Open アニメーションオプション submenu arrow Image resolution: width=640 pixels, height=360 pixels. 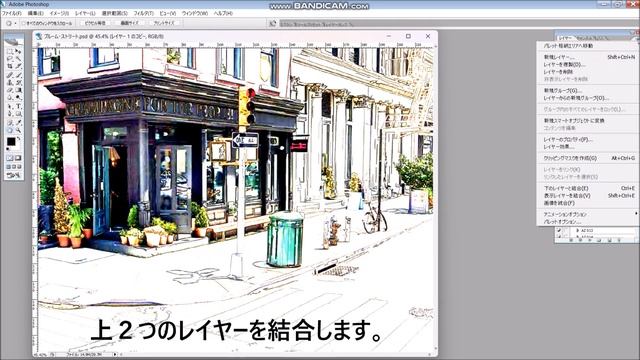pos(636,213)
